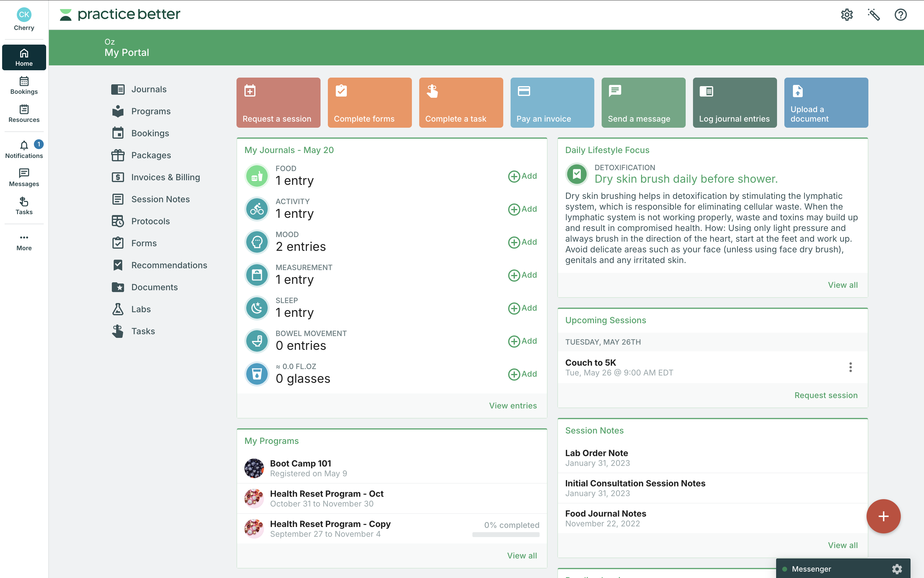The height and width of the screenshot is (578, 924).
Task: Open Forms in portal menu
Action: (x=134, y=243)
